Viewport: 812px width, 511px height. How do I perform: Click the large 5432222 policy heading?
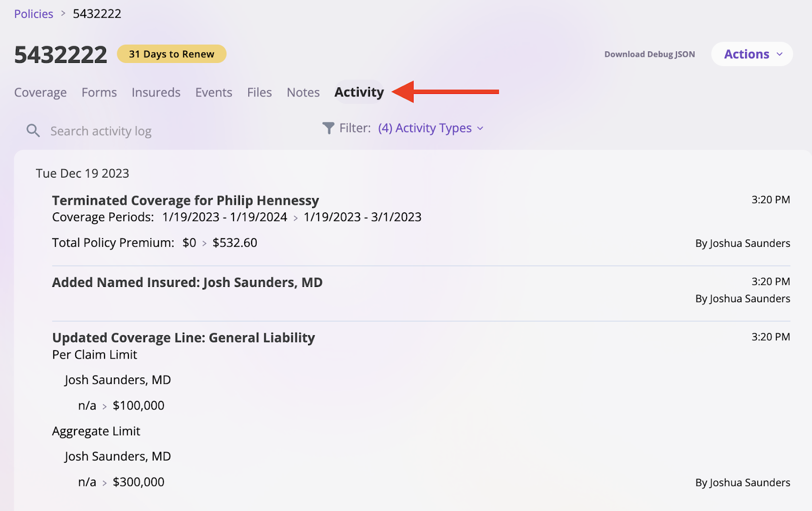[60, 54]
